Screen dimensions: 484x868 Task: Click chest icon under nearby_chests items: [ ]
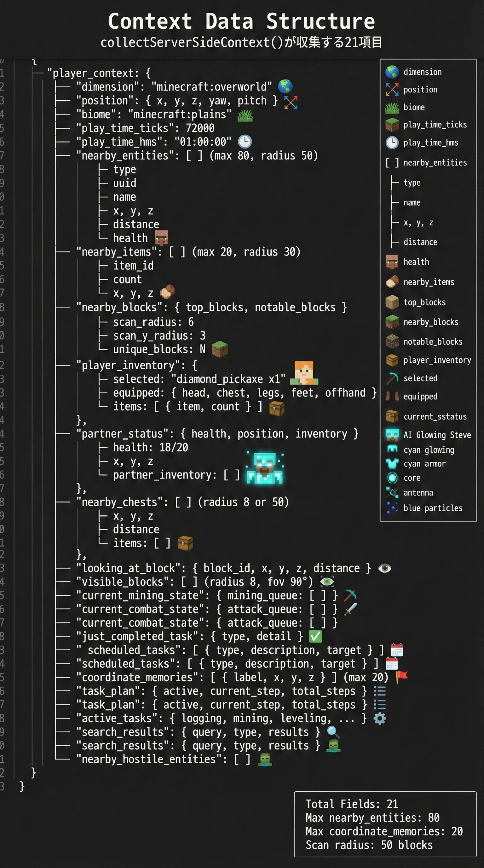[186, 543]
